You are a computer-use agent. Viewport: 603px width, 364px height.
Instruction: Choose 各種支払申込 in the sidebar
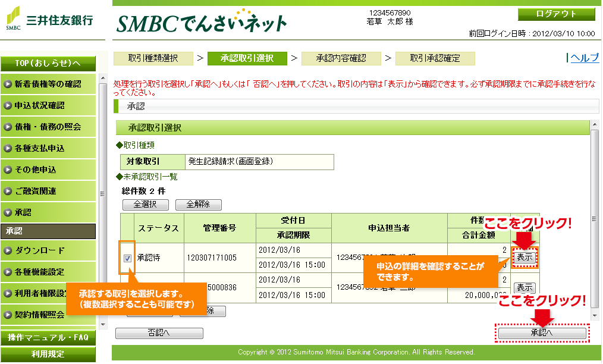[x=48, y=148]
